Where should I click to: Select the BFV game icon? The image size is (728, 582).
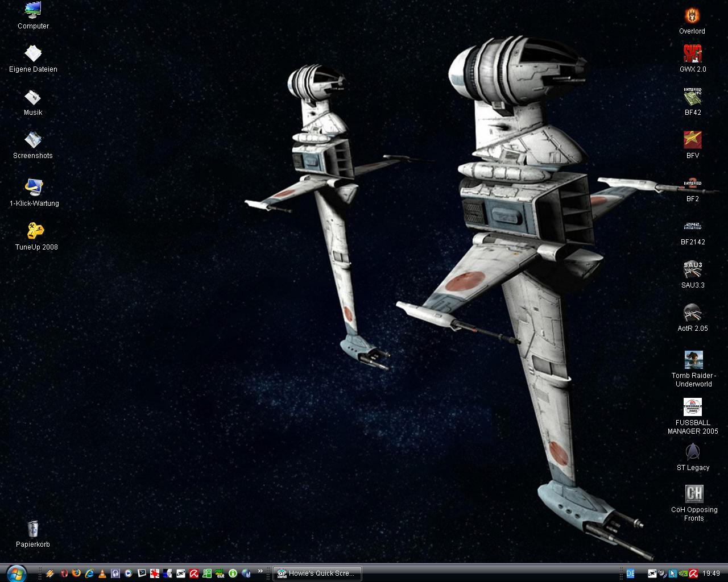tap(693, 145)
